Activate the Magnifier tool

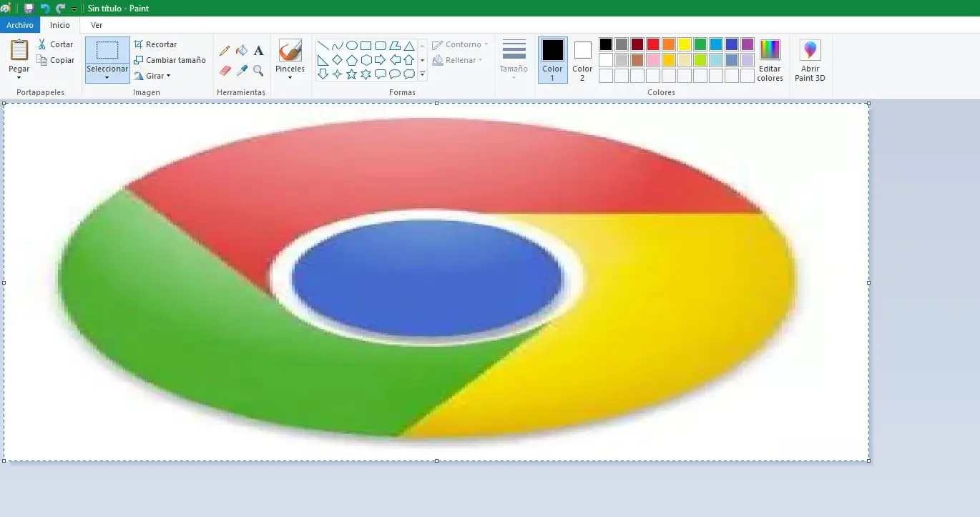coord(259,71)
